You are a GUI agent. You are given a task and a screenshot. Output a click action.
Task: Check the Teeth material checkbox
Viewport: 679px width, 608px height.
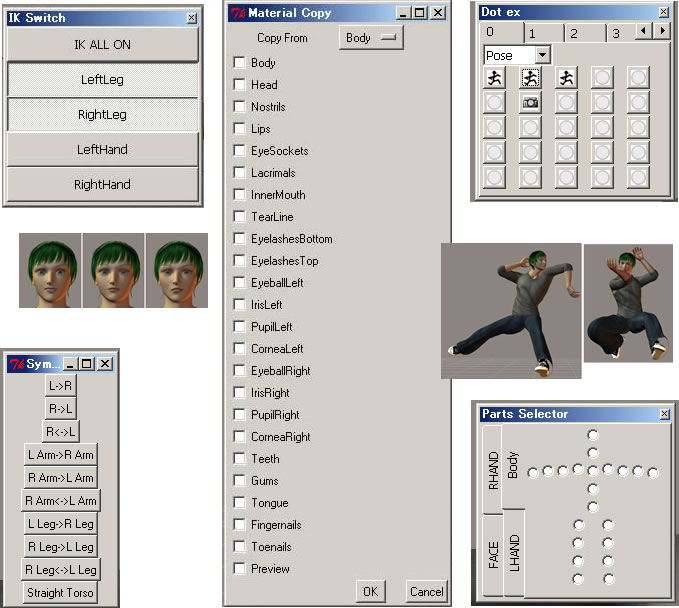[239, 458]
